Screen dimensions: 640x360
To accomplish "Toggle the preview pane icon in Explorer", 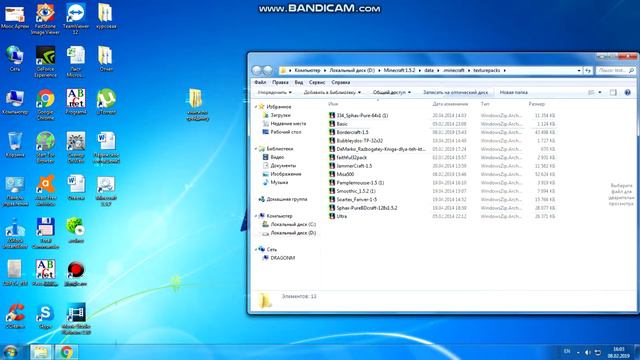I will pos(613,93).
